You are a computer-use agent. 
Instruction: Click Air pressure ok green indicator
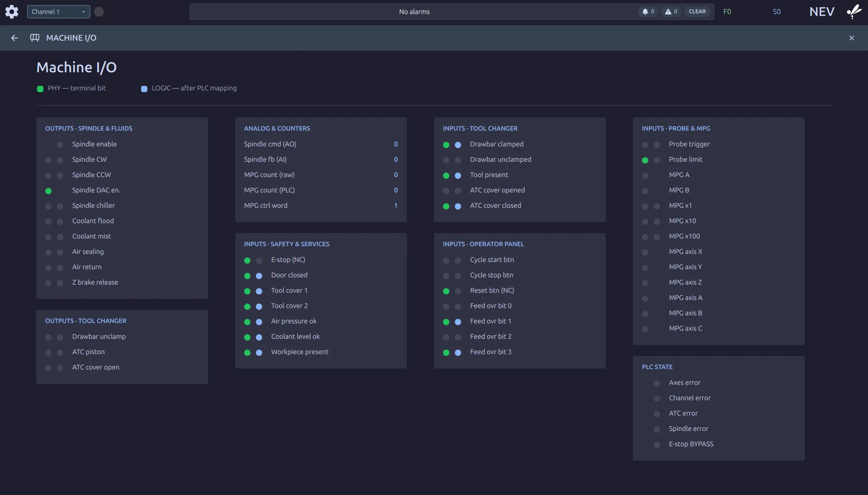247,322
